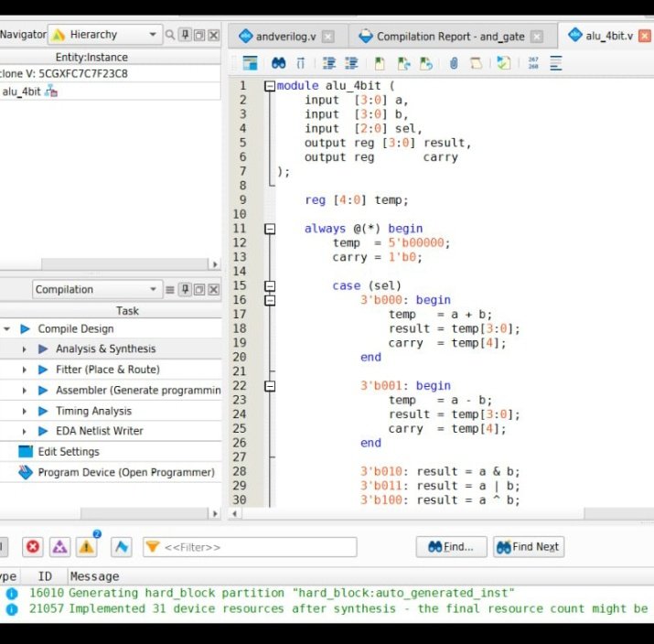
Task: Close the Compilation Report tab
Action: click(537, 37)
